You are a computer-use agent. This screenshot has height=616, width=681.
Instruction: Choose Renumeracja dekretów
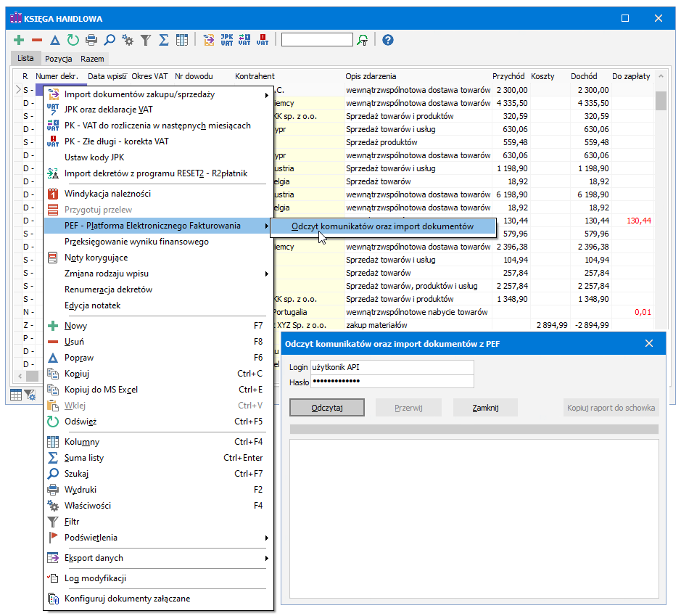[159, 289]
